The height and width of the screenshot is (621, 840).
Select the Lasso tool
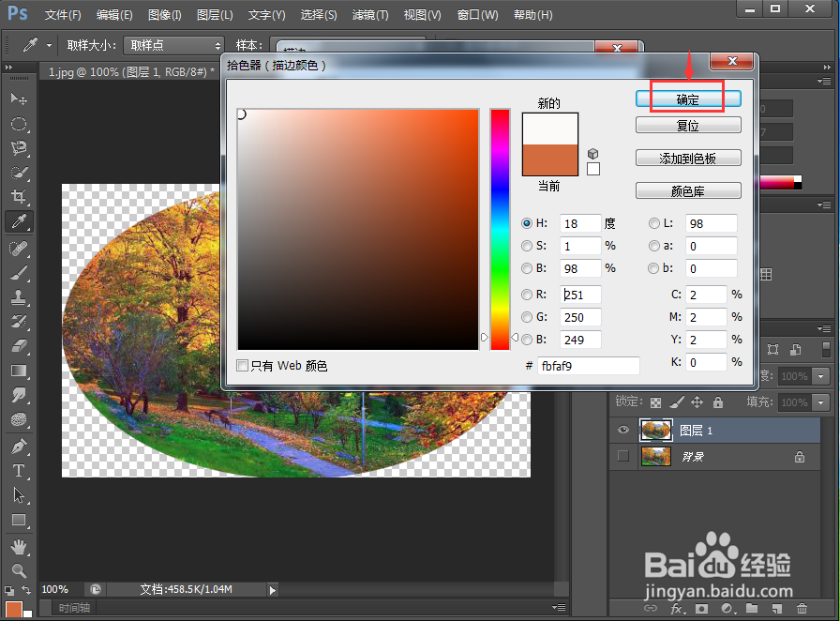pyautogui.click(x=19, y=148)
